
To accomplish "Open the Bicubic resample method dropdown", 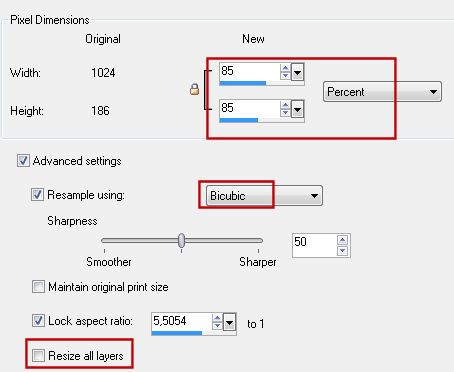I will click(264, 196).
